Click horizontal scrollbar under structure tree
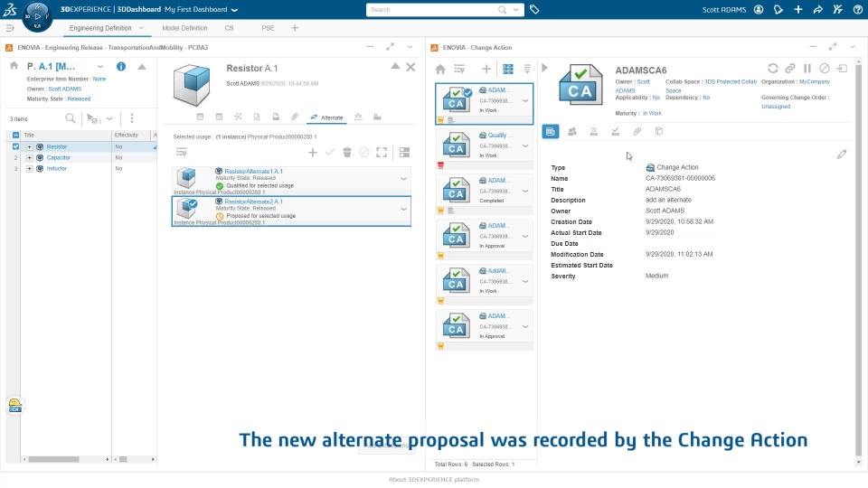868x488 pixels. tap(53, 459)
